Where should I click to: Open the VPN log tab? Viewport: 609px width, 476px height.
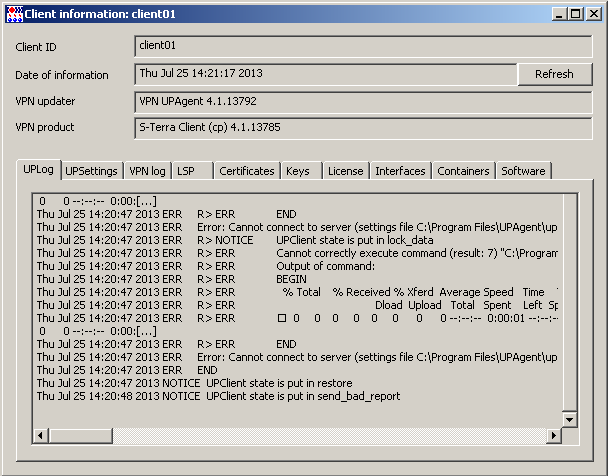[x=148, y=171]
